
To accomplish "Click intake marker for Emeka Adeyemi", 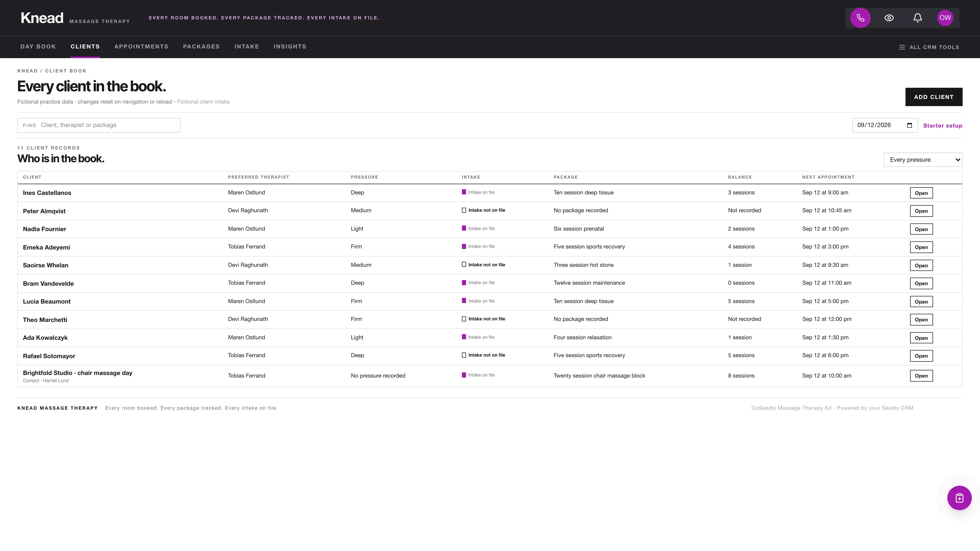I will 464,246.
